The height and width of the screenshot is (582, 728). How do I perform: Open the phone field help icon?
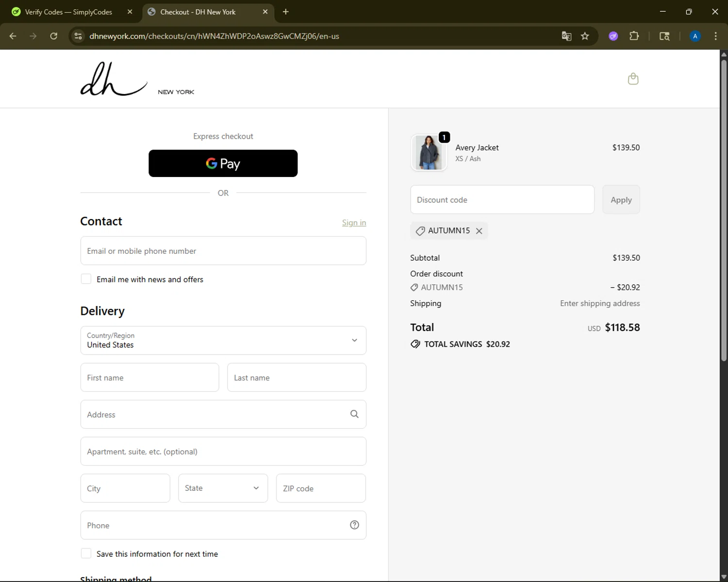click(354, 525)
